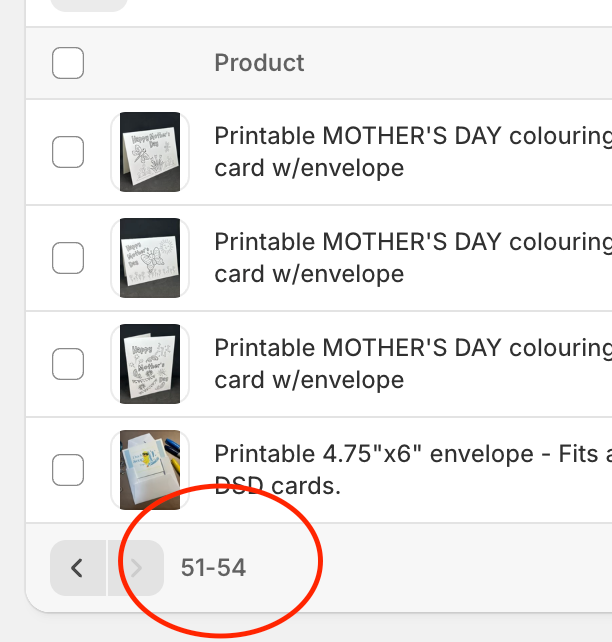Click the third Mother's Day card thumbnail
Viewport: 612px width, 642px height.
[150, 364]
